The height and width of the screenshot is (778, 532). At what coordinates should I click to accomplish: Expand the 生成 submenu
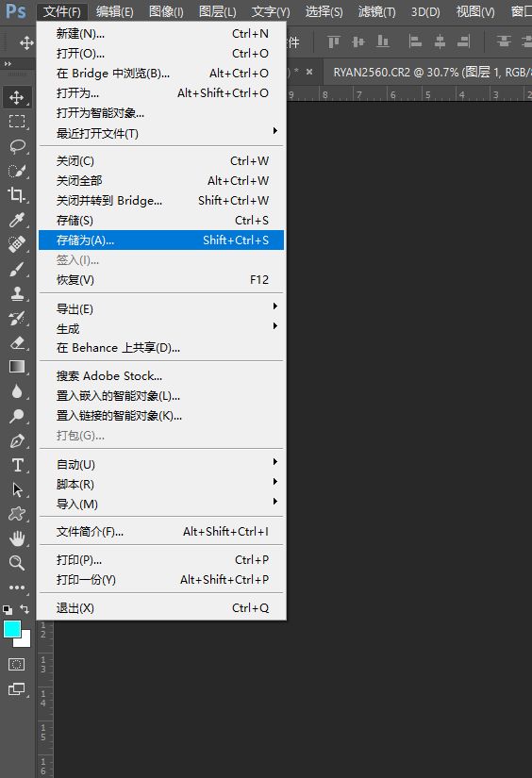click(x=162, y=328)
